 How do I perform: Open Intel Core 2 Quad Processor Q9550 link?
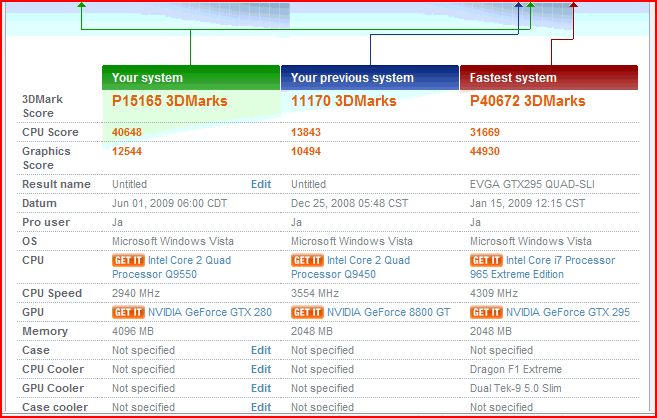coord(171,267)
